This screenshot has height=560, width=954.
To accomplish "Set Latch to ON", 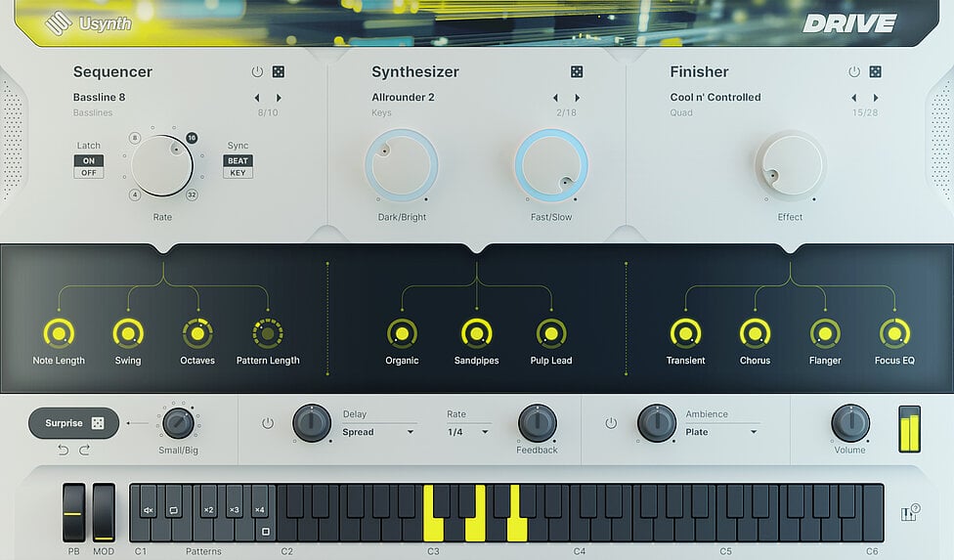I will (x=89, y=161).
